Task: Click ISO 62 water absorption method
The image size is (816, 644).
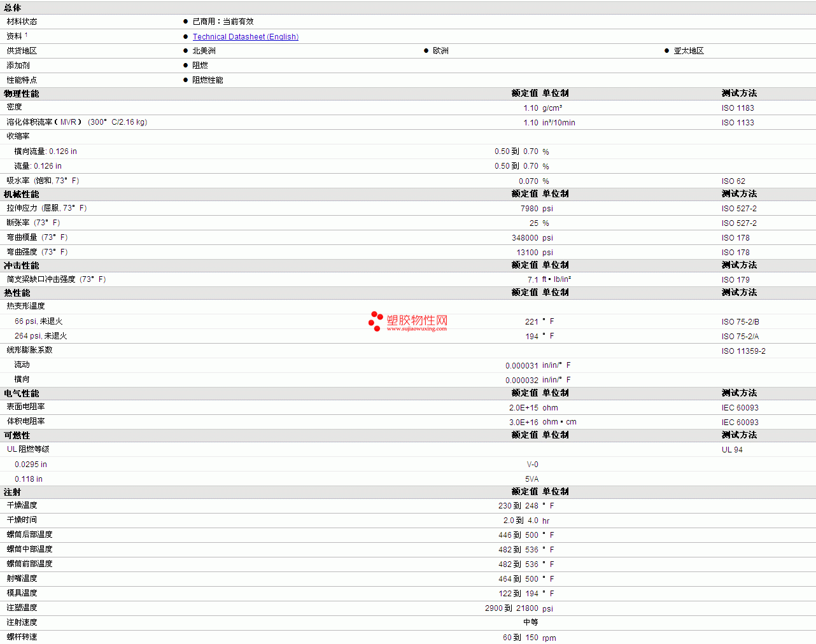Action: [733, 181]
